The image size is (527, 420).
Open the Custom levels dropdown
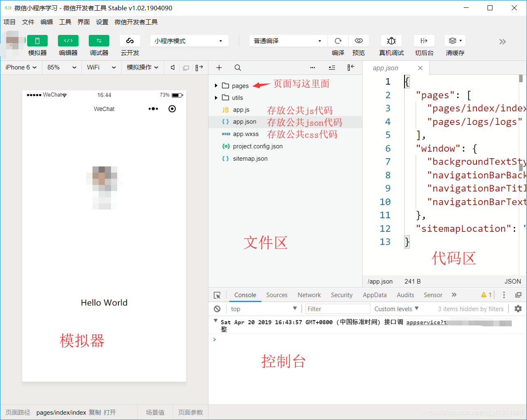coord(397,309)
